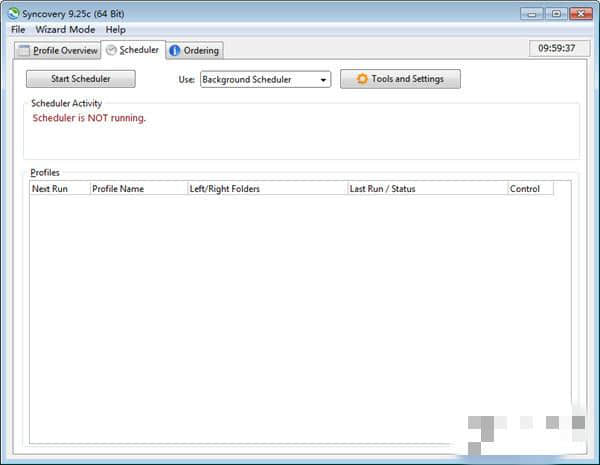This screenshot has width=600, height=465.
Task: Click the Control column header
Action: (x=530, y=189)
